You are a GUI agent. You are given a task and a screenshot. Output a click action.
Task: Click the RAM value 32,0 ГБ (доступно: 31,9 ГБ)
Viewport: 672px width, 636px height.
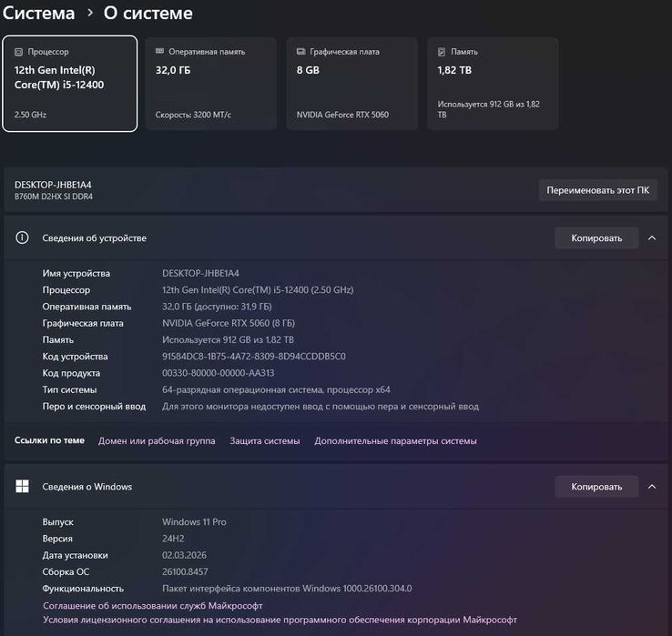[217, 307]
